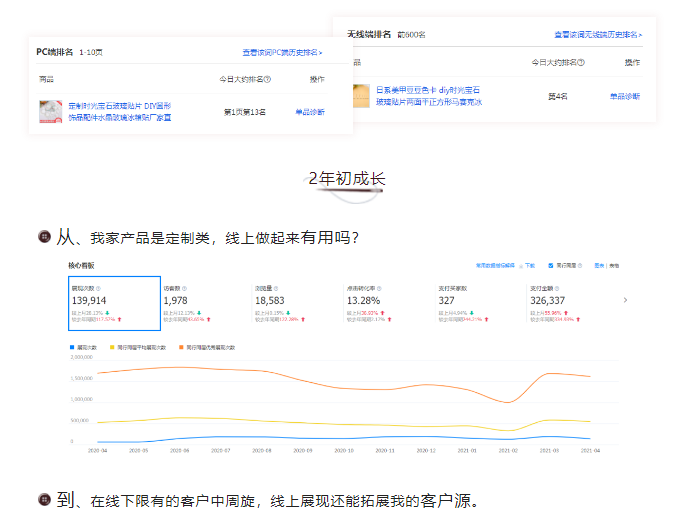Click 单品诊断 in wireless ranking row
This screenshot has width=677, height=513.
point(625,96)
